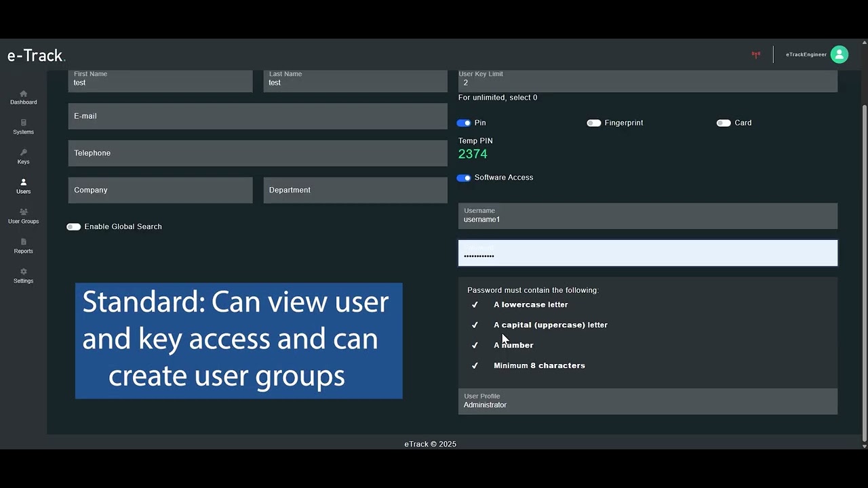The image size is (868, 488).
Task: Click 'Minimum 8 characters' requirement text
Action: [x=539, y=365]
